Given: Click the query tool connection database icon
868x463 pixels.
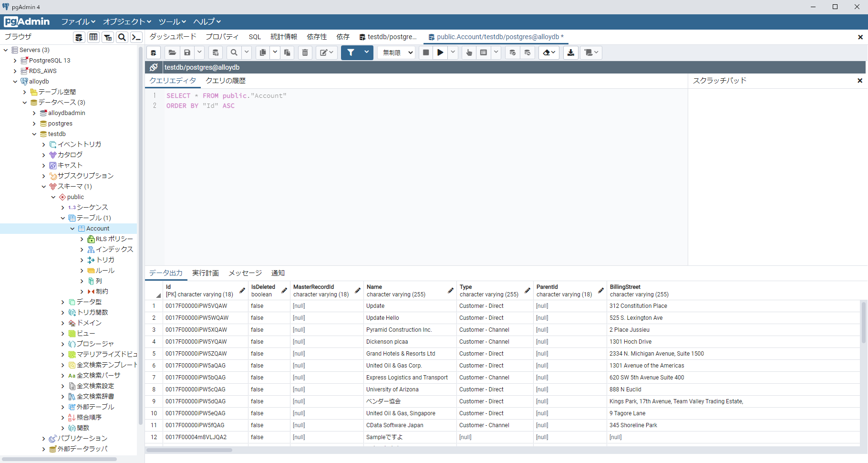Looking at the screenshot, I should pos(154,53).
